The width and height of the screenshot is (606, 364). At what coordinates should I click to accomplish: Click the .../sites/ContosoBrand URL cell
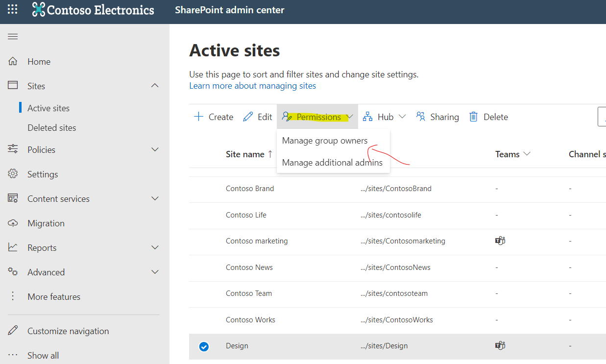click(396, 188)
